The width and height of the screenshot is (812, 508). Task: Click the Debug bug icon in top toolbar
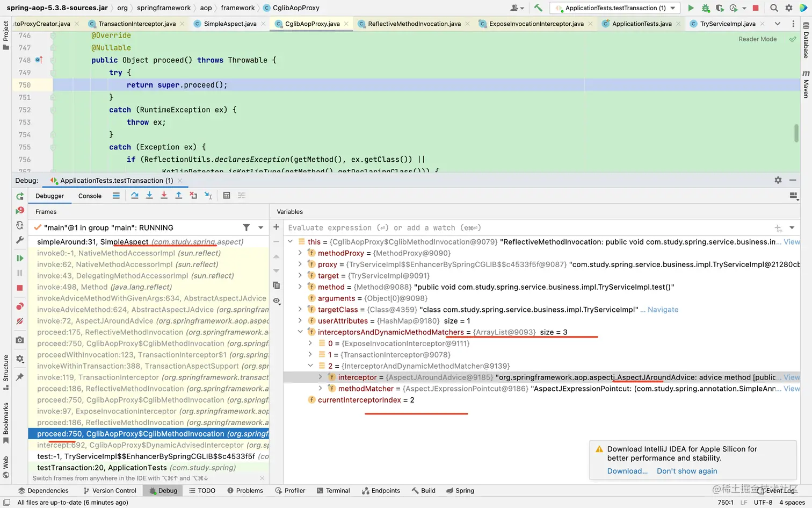click(x=706, y=8)
